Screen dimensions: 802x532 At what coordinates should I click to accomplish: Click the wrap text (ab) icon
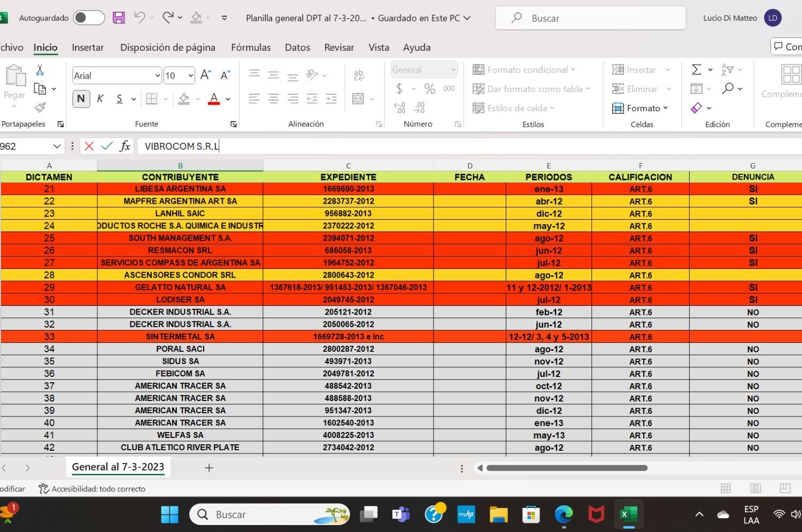coord(359,75)
